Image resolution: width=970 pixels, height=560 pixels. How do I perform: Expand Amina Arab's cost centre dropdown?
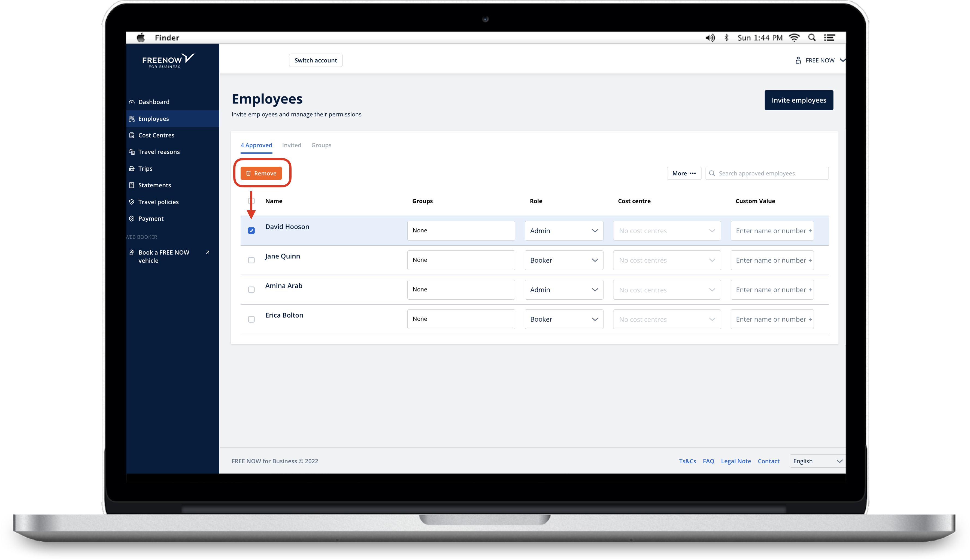pos(667,290)
